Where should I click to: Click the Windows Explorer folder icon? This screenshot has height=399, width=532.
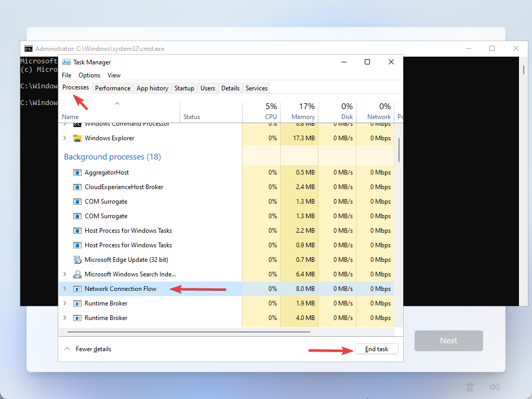(77, 138)
